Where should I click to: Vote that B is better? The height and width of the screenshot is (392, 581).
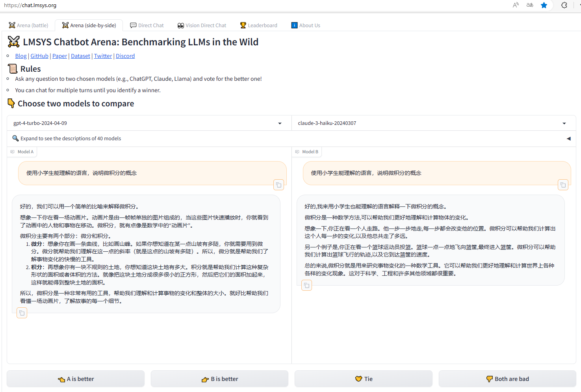click(219, 379)
